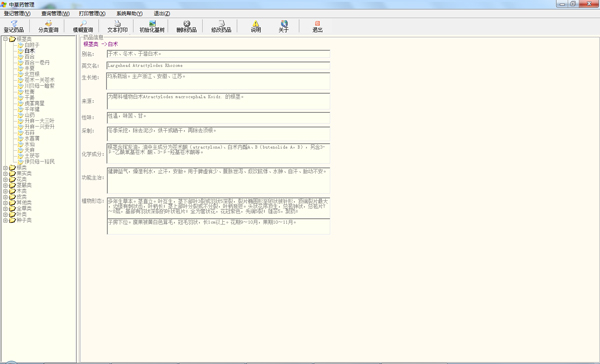Image resolution: width=600 pixels, height=364 pixels.
Task: Click into the 别名 field
Action: point(218,54)
